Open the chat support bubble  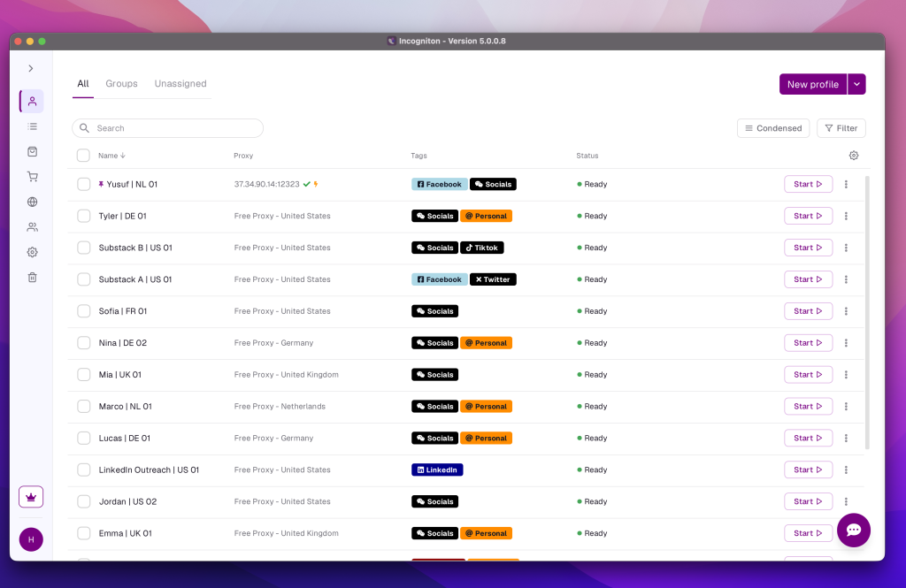(x=854, y=531)
